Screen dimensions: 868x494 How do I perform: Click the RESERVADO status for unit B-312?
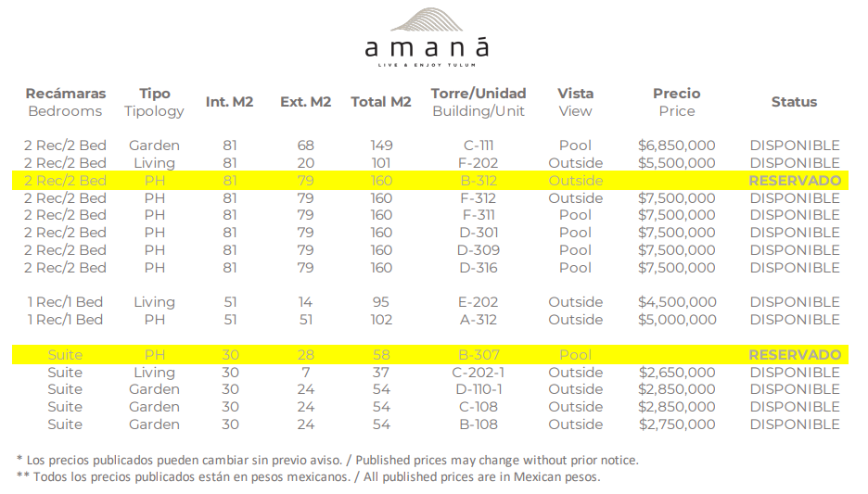(x=794, y=181)
